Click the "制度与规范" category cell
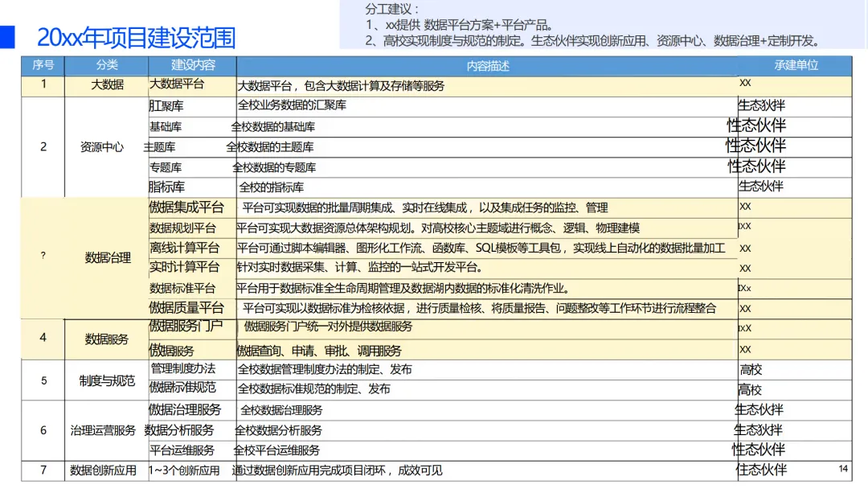 coord(107,381)
